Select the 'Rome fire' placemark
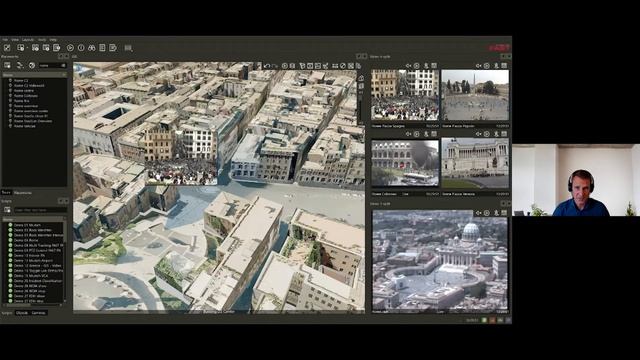Screen dimensions: 640x360 [22, 101]
